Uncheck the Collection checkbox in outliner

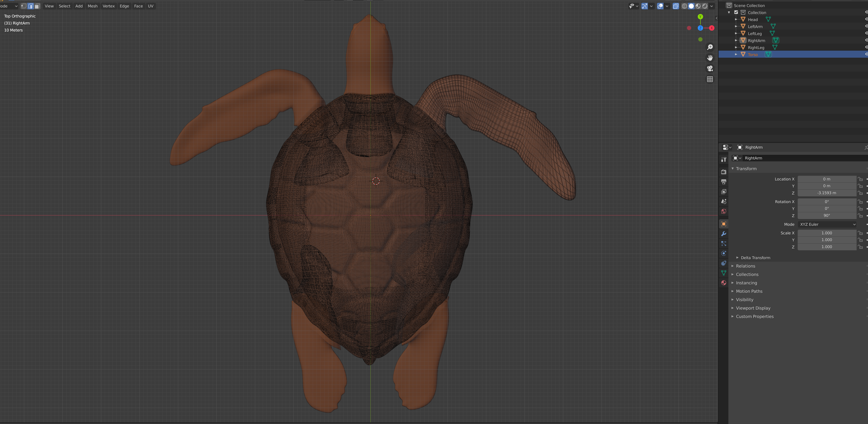[736, 12]
